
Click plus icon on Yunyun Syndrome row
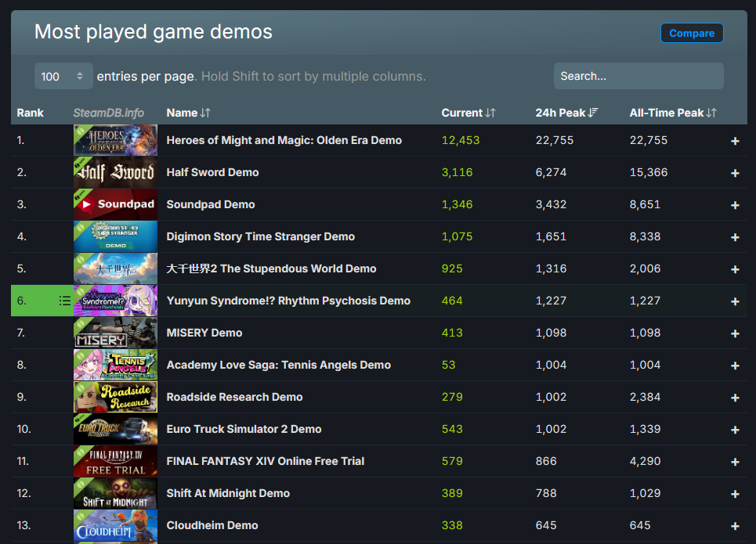click(735, 301)
